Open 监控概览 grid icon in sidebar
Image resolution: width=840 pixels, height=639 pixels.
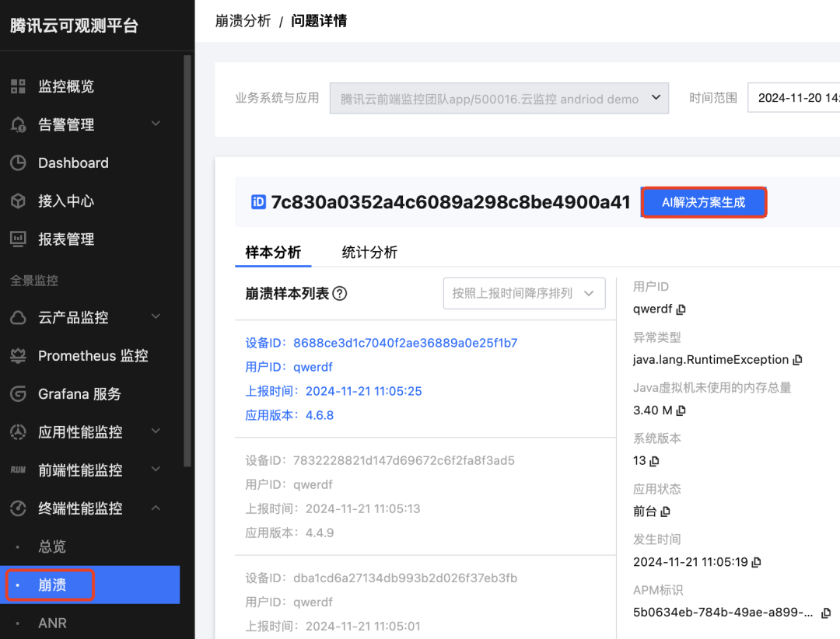point(18,86)
